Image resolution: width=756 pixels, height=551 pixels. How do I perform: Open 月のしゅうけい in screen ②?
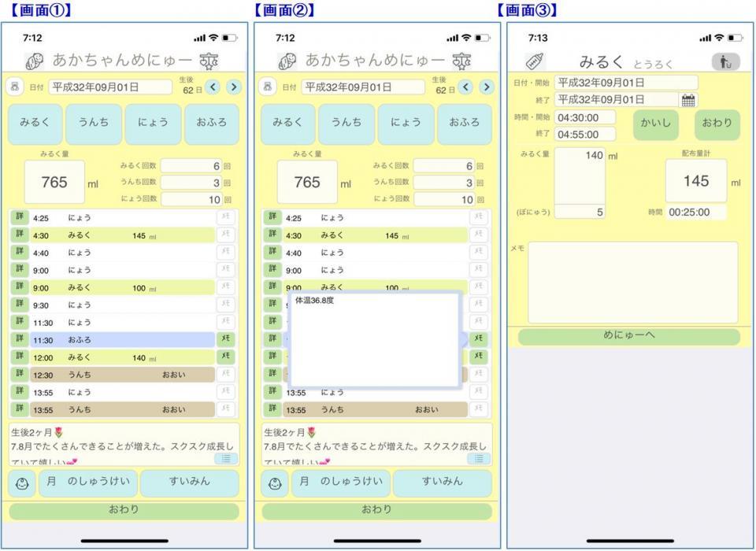pyautogui.click(x=341, y=483)
